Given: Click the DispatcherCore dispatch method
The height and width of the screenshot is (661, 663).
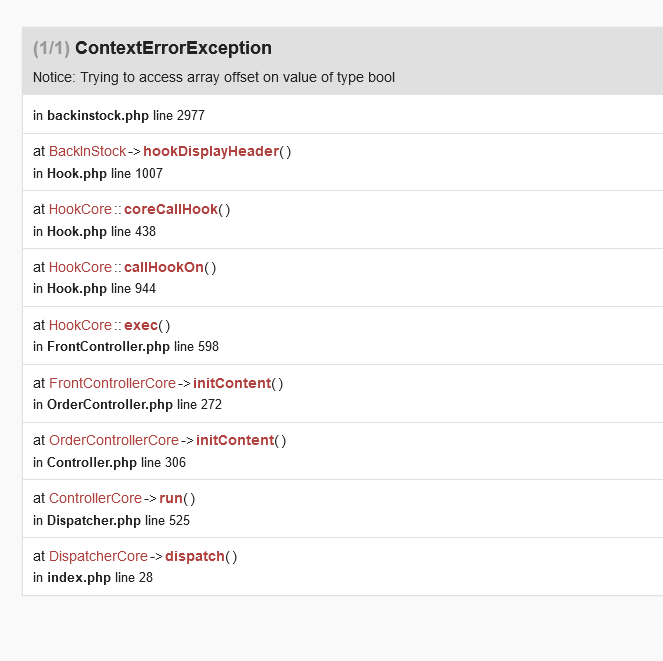Looking at the screenshot, I should click(x=195, y=556).
